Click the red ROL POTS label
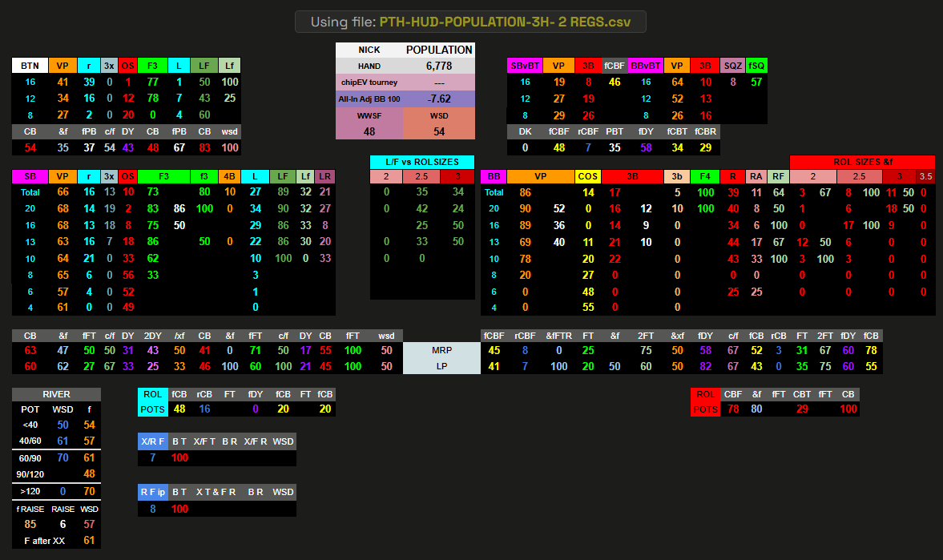Screen dimensions: 943x560 pyautogui.click(x=705, y=402)
